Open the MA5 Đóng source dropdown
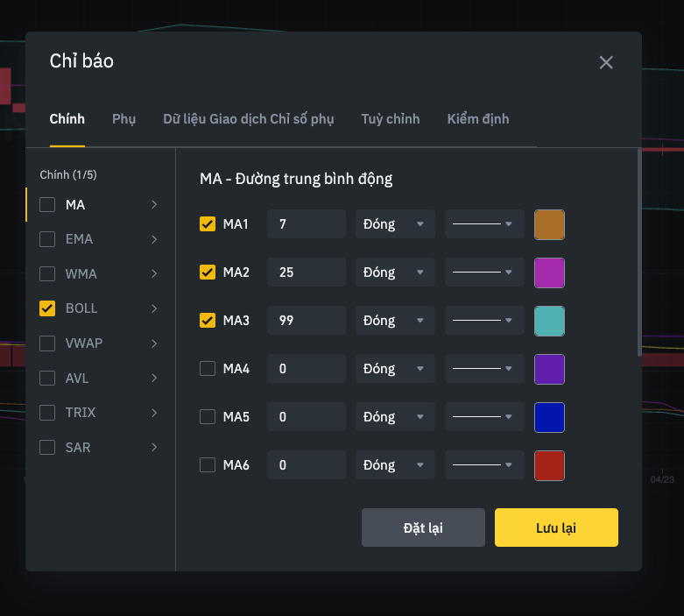This screenshot has height=616, width=684. point(395,416)
